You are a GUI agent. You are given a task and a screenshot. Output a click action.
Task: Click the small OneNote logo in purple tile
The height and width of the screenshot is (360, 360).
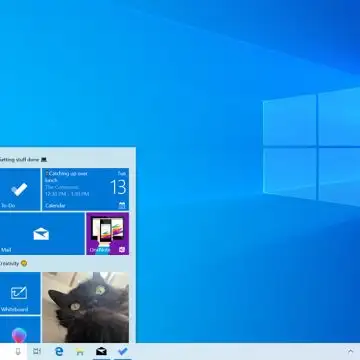click(x=122, y=250)
